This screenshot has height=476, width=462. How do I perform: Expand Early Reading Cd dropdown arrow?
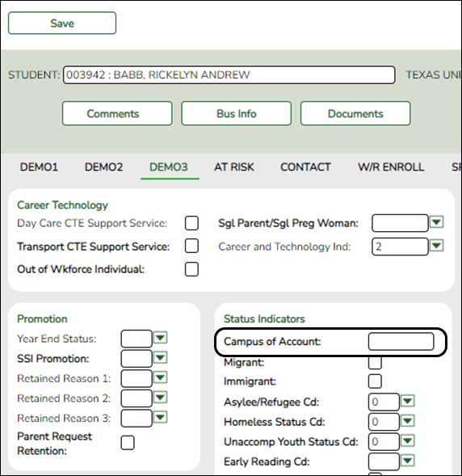[407, 461]
